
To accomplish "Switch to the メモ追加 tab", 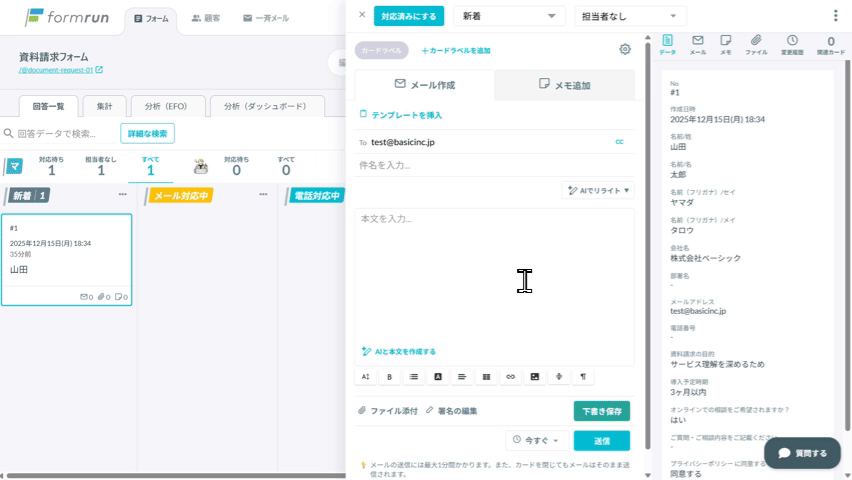I will (x=564, y=85).
